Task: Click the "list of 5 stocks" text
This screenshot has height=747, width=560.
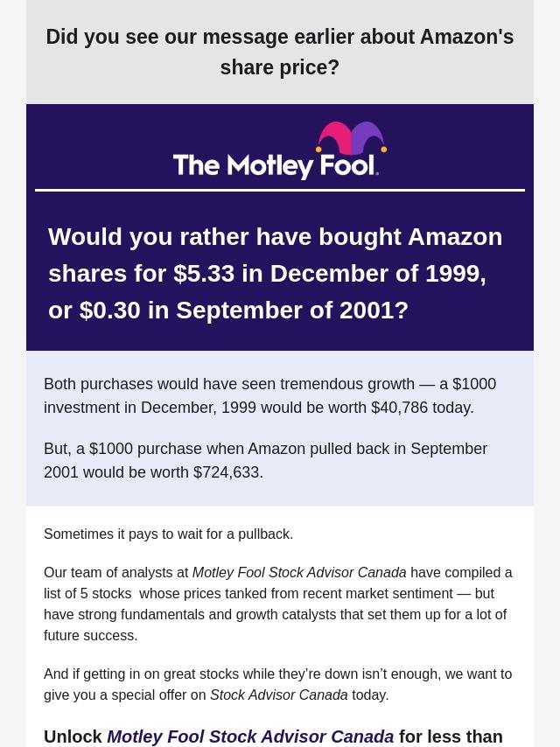Action: pos(87,593)
